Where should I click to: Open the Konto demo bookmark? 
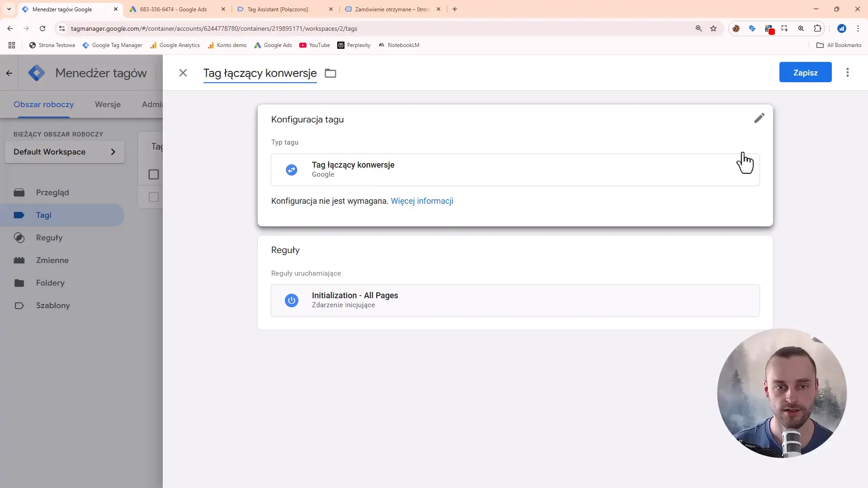[227, 45]
